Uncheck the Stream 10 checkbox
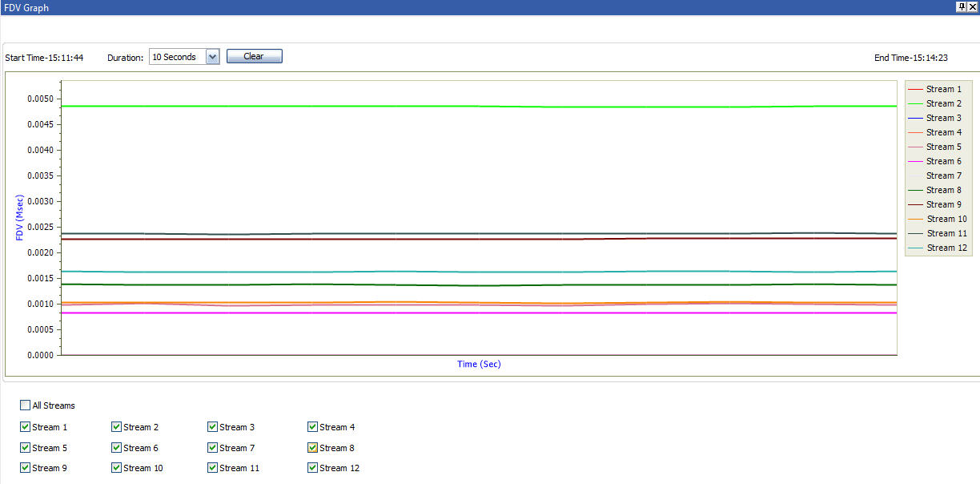Viewport: 980px width, 484px height. tap(117, 468)
